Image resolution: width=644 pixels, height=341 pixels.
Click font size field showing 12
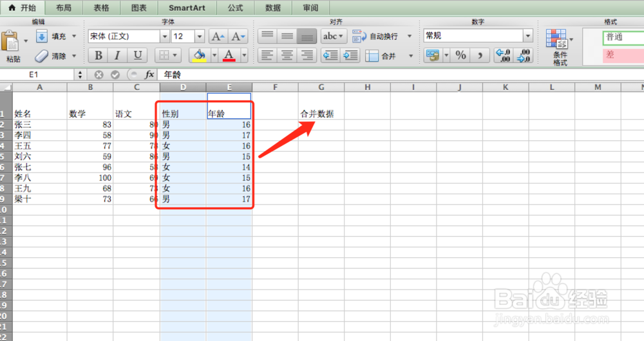(183, 36)
